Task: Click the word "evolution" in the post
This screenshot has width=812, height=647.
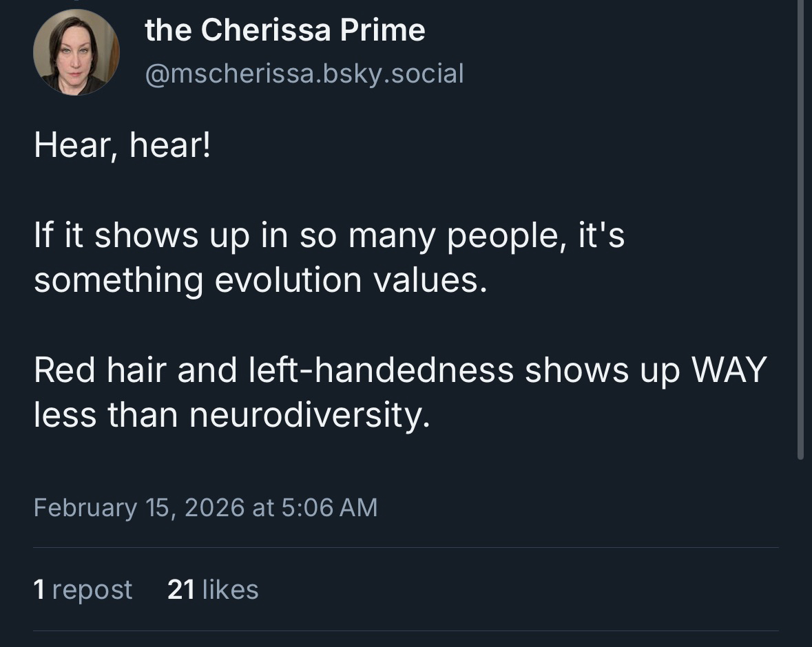Action: [288, 280]
